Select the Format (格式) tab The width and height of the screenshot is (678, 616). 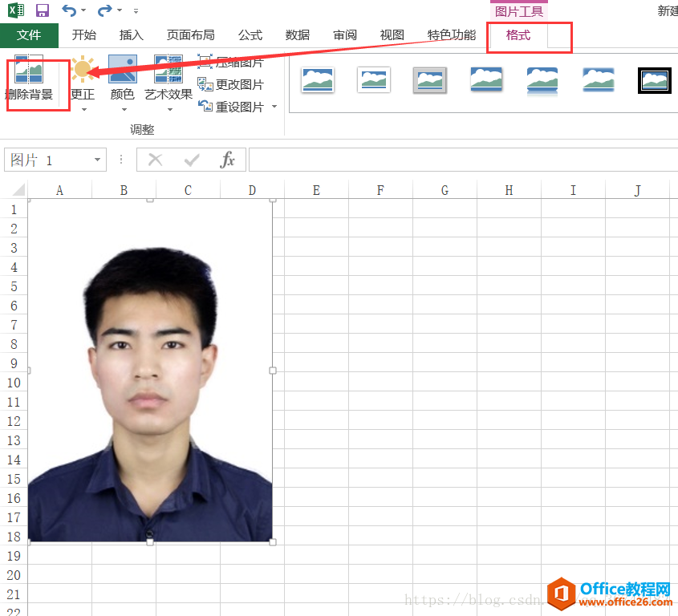click(x=518, y=35)
